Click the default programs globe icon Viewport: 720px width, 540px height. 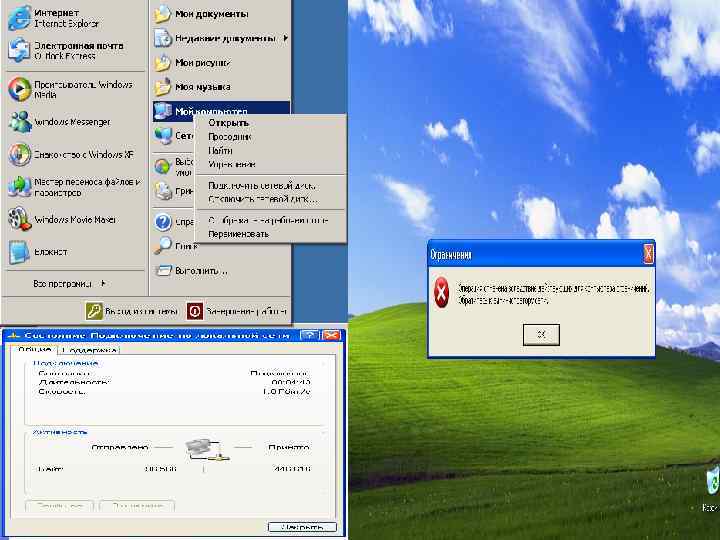click(163, 166)
